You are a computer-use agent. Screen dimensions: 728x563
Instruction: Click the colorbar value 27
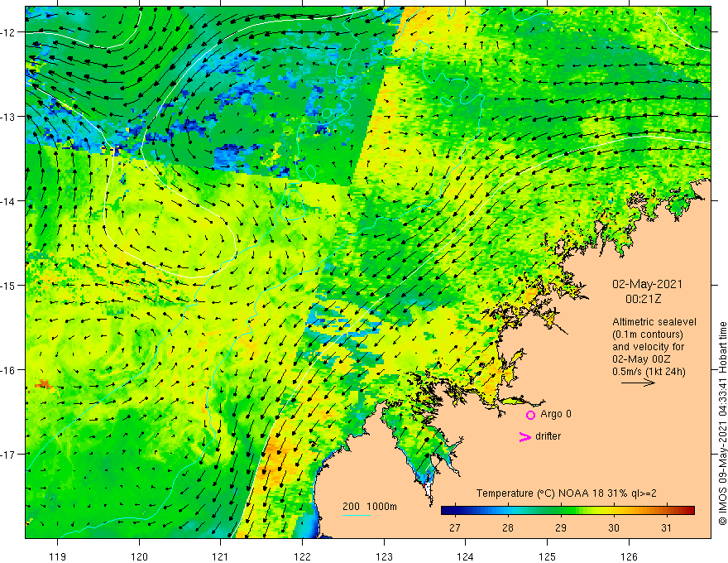pos(455,527)
